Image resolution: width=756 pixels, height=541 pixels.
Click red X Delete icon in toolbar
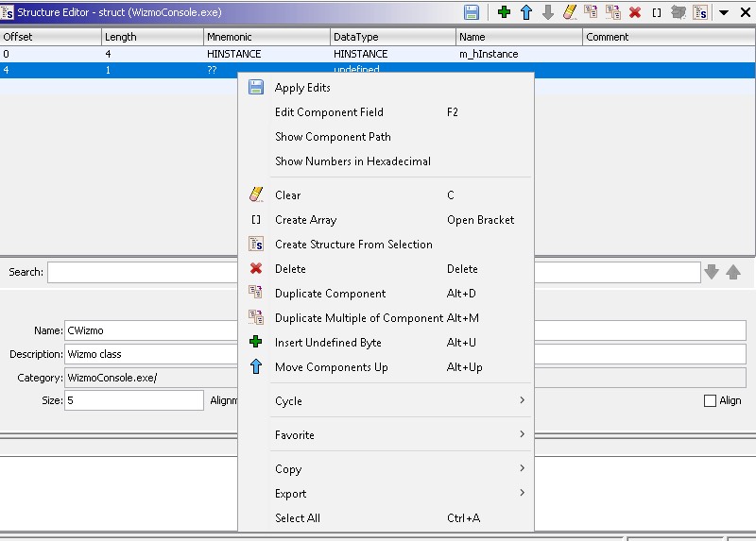coord(635,12)
